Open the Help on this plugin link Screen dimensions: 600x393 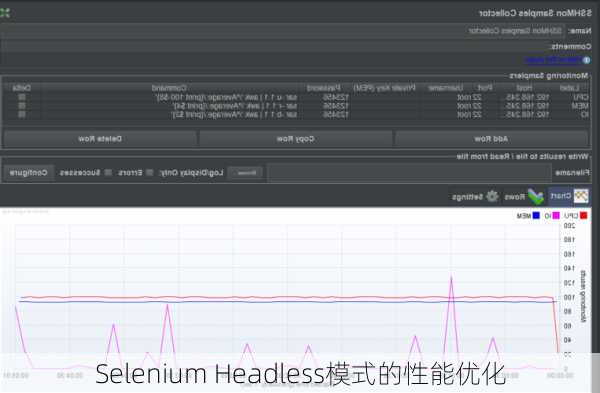tap(553, 60)
